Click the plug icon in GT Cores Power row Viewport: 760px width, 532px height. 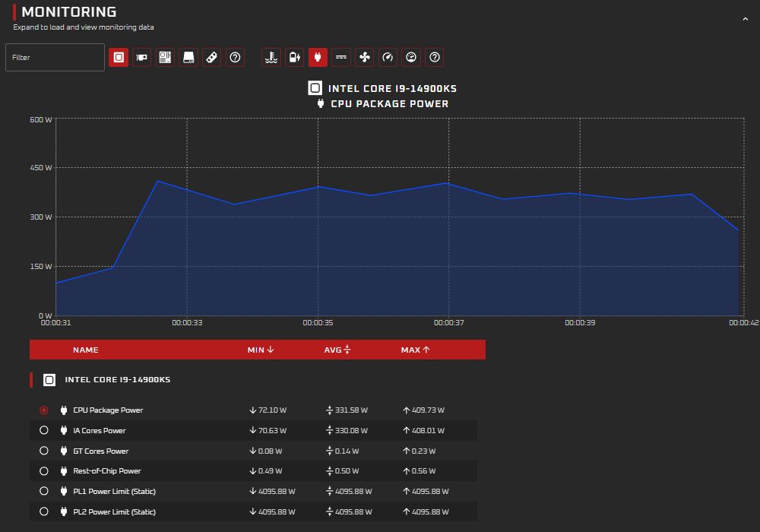tap(64, 451)
